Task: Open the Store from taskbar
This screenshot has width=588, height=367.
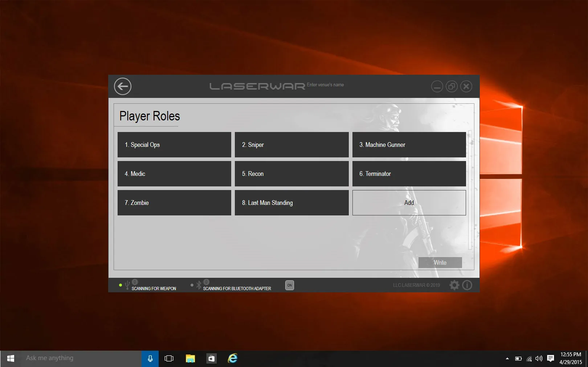Action: (211, 358)
